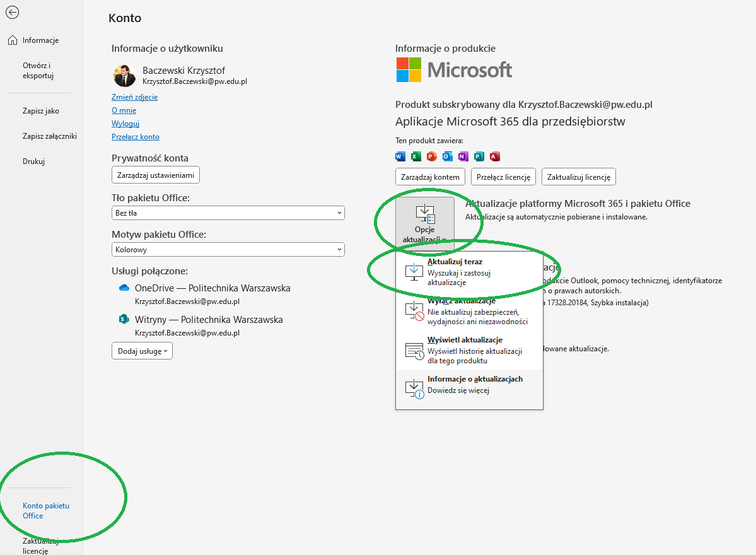Viewport: 756px width, 555px height.
Task: Click the Aktualizuj teraz download icon
Action: pyautogui.click(x=414, y=272)
